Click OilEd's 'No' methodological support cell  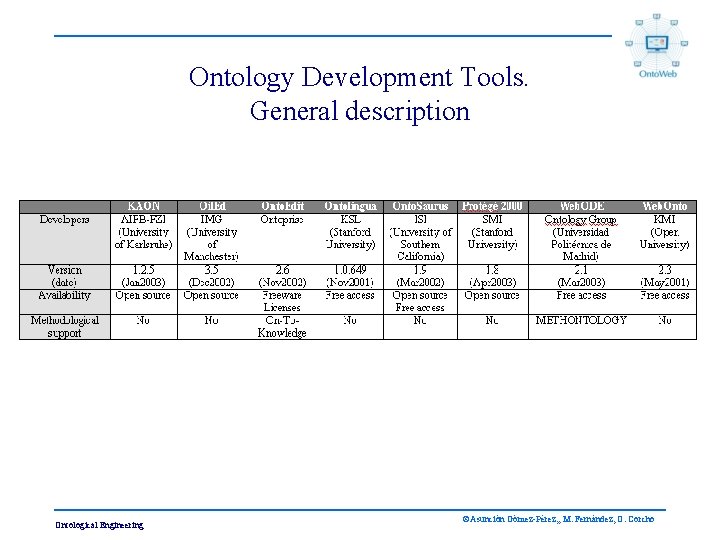212,327
